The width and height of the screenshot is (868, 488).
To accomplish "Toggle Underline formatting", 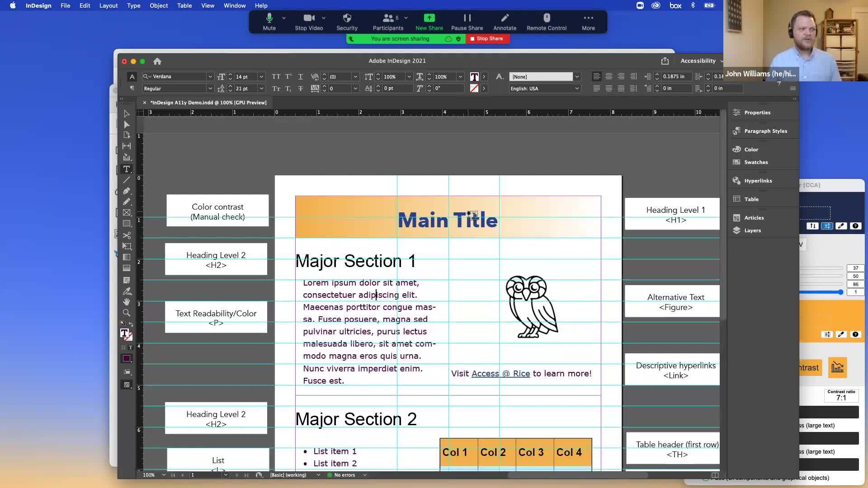I will pyautogui.click(x=300, y=77).
